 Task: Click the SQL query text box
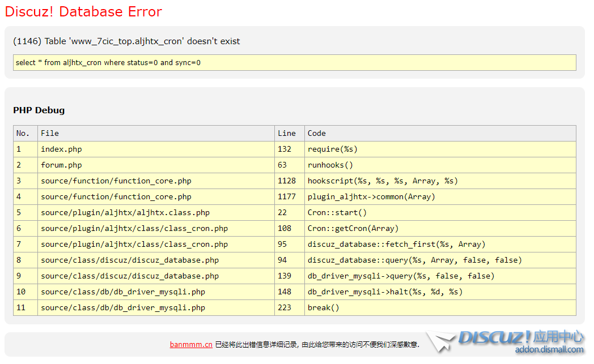(x=294, y=62)
